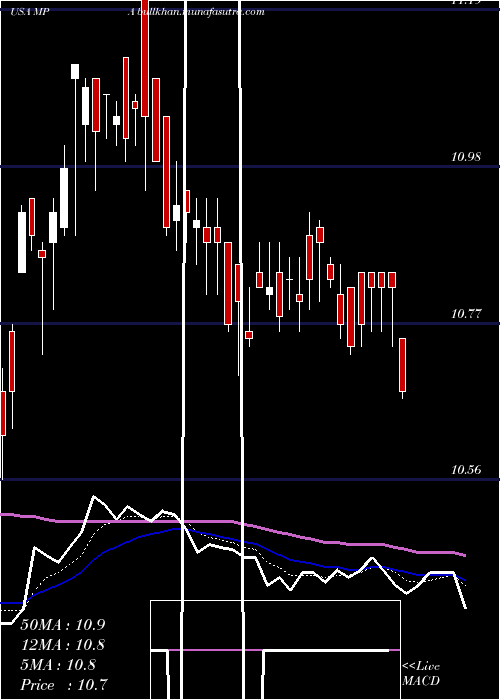
Task: Click the 12MA : 10.8 legend text
Action: (x=63, y=645)
